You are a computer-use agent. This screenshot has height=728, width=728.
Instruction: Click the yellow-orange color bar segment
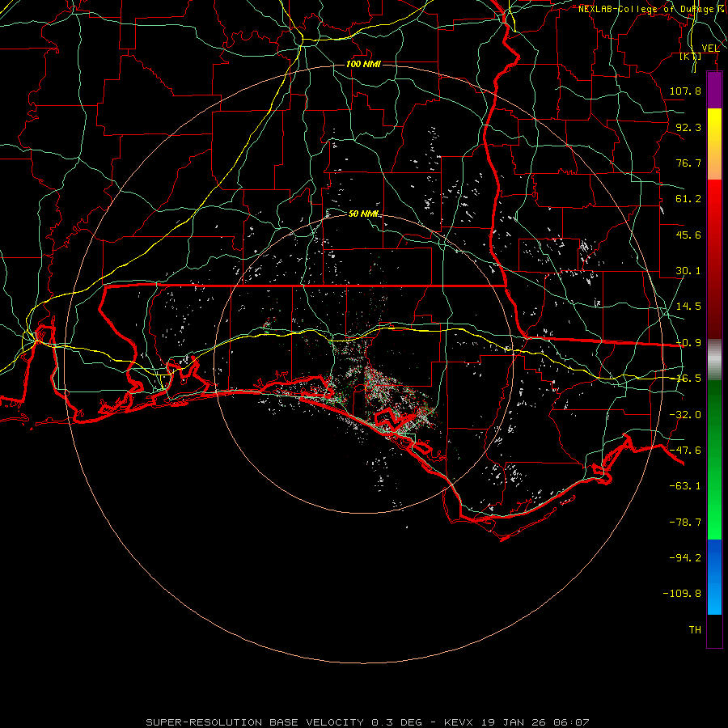[714, 144]
